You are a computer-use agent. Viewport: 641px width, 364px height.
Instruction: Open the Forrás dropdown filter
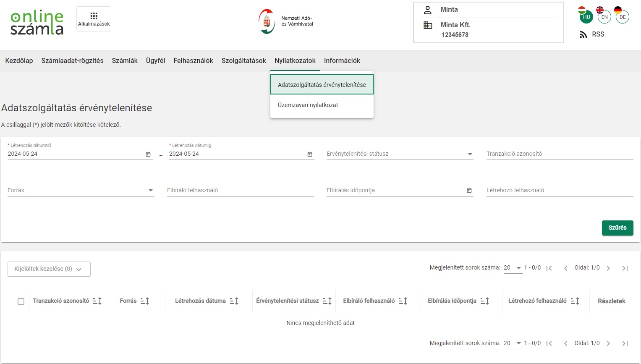[151, 191]
